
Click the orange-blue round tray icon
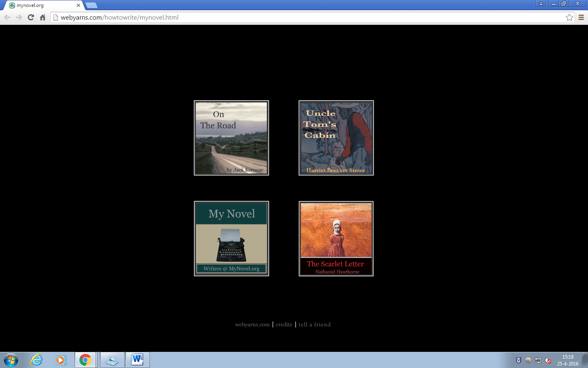pos(528,360)
